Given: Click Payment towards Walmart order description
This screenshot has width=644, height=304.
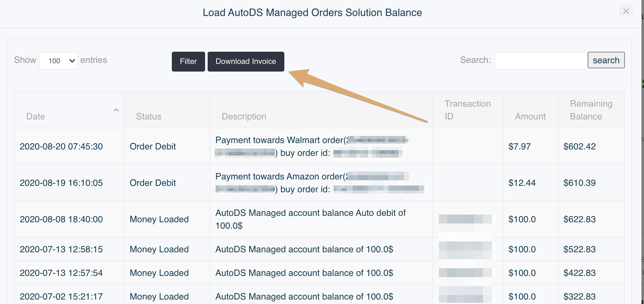Looking at the screenshot, I should [x=311, y=147].
